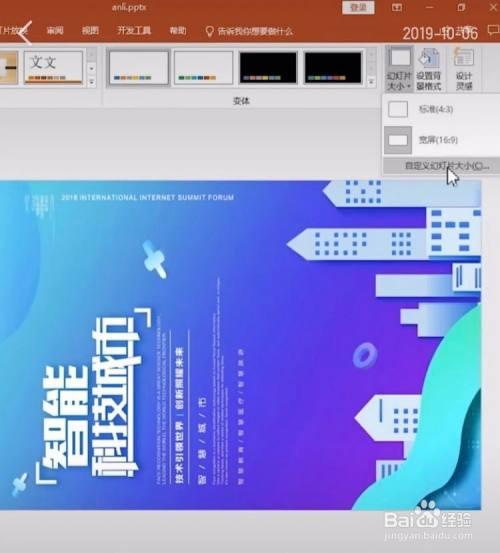This screenshot has width=500, height=553.
Task: Open the Slide Size (幻灯片大小) dropdown
Action: [x=399, y=69]
